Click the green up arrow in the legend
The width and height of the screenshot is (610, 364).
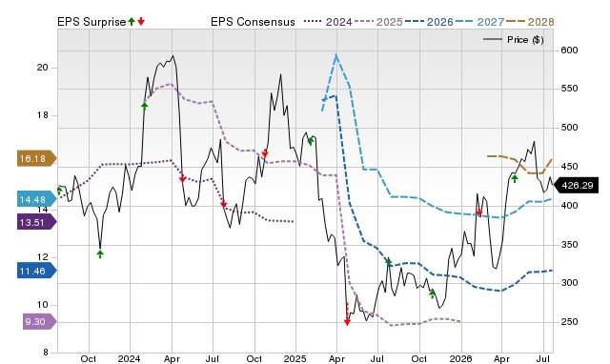tap(132, 21)
